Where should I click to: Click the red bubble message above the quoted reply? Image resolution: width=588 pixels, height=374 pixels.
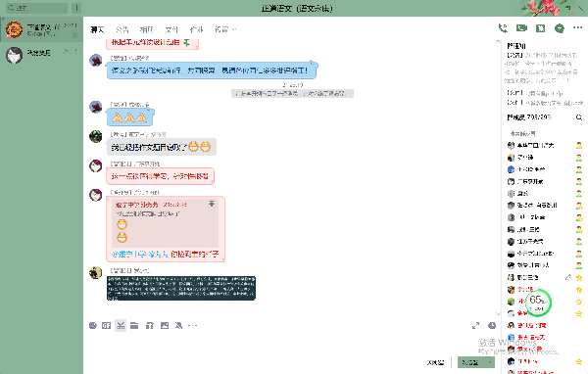point(160,176)
